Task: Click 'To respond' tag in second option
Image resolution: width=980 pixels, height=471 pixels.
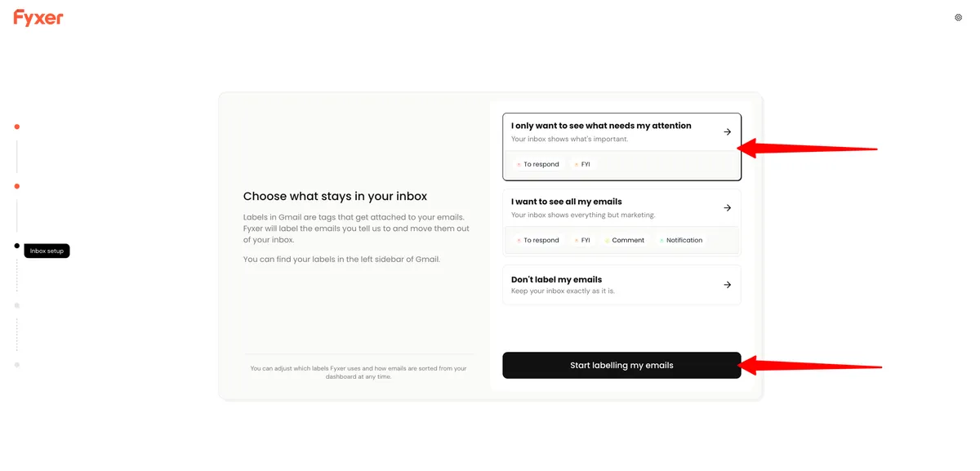Action: pos(538,240)
